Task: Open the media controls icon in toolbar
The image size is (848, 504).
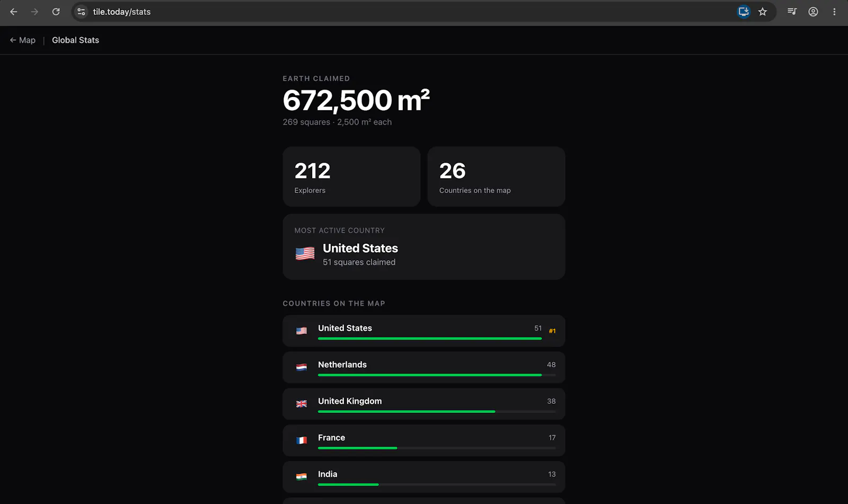Action: point(792,12)
